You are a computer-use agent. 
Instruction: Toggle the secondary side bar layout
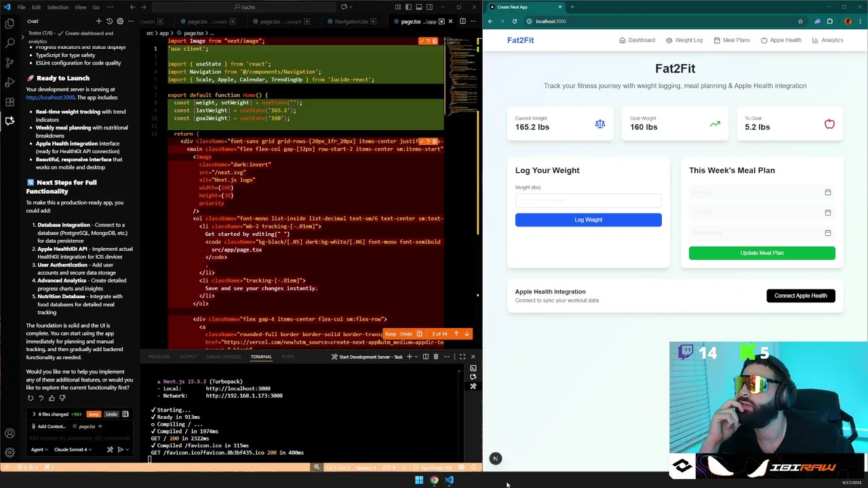pos(429,7)
